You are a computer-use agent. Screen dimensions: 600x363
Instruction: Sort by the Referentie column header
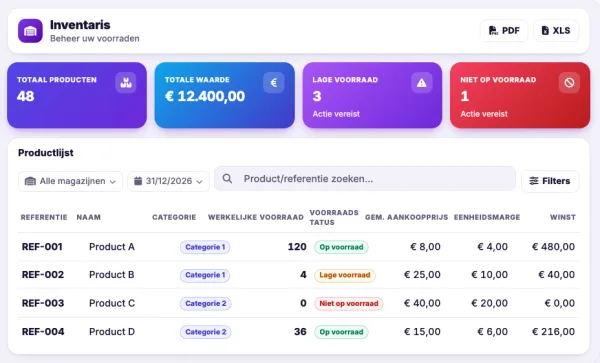pos(44,217)
